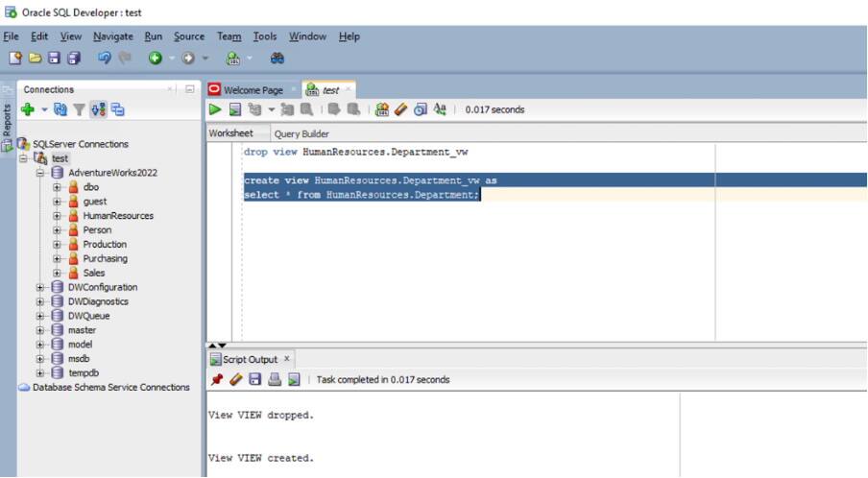Click the Run Script icon in worksheet toolbar
This screenshot has height=478, width=868.
pos(235,109)
